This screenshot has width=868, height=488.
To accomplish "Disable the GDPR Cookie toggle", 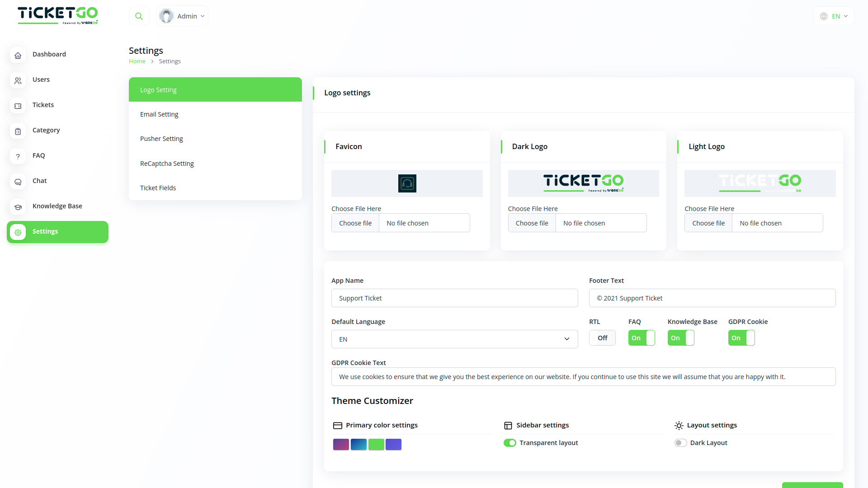I will tap(741, 338).
